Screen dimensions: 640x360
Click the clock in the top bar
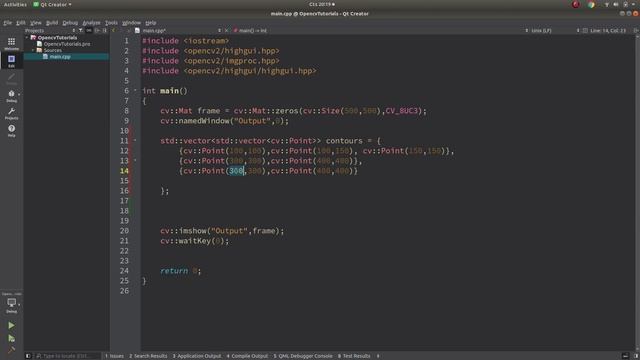[x=322, y=4]
